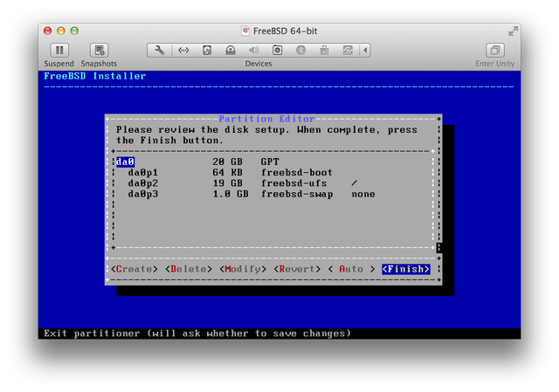Image resolution: width=559 pixels, height=392 pixels.
Task: Click the 1.0 GB size value
Action: [x=231, y=194]
